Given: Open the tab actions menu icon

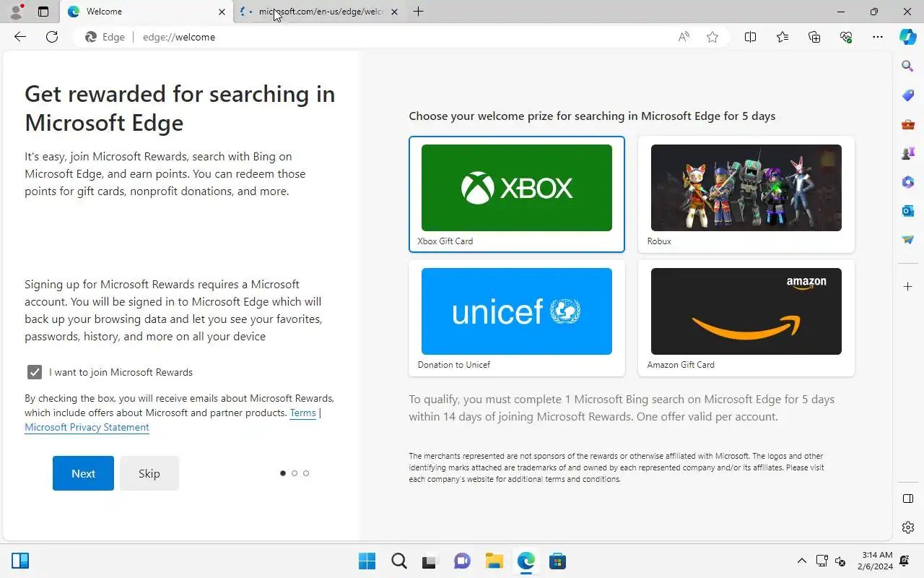Looking at the screenshot, I should pyautogui.click(x=43, y=12).
